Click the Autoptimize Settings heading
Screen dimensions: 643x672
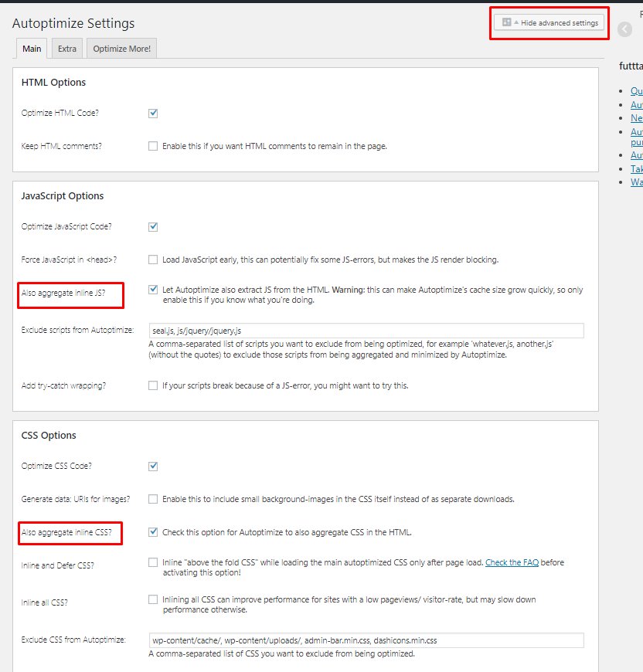coord(73,23)
